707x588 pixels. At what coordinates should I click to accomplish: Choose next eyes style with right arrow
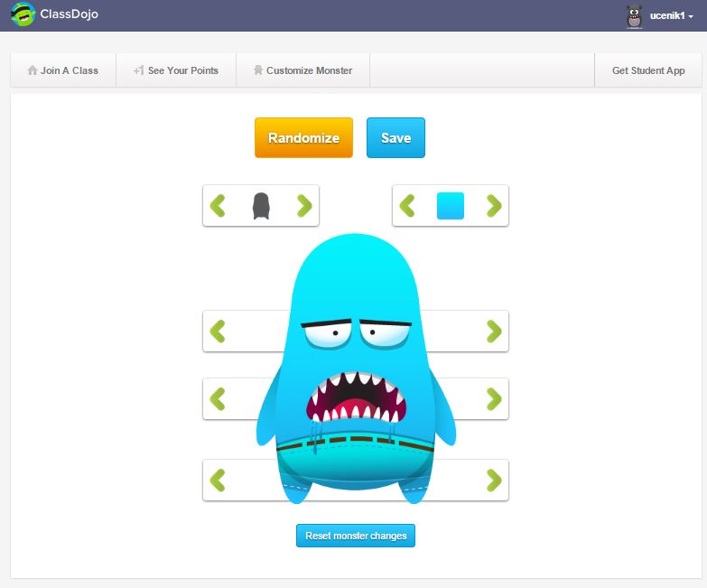[494, 331]
